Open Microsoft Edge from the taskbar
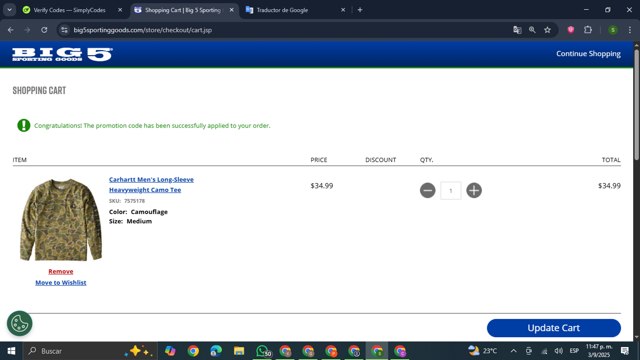Viewport: 640px width, 360px height. point(216,351)
